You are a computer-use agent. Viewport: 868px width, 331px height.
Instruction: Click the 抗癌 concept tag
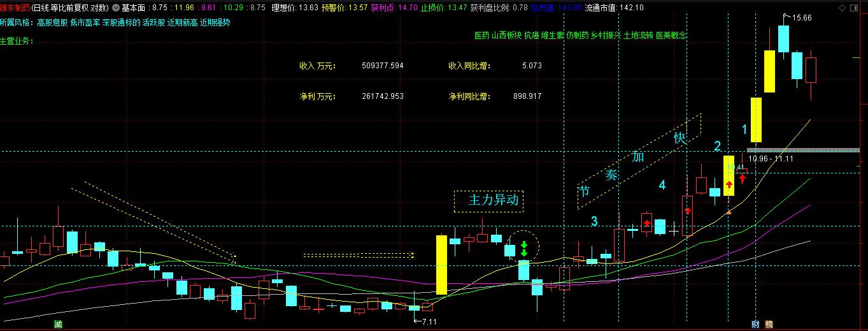pyautogui.click(x=532, y=36)
